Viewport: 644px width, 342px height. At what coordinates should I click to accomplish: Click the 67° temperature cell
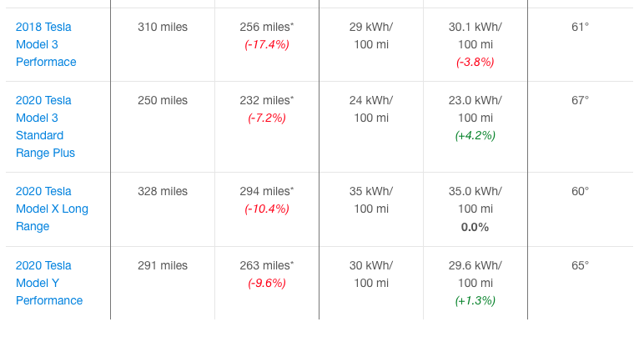click(x=580, y=100)
